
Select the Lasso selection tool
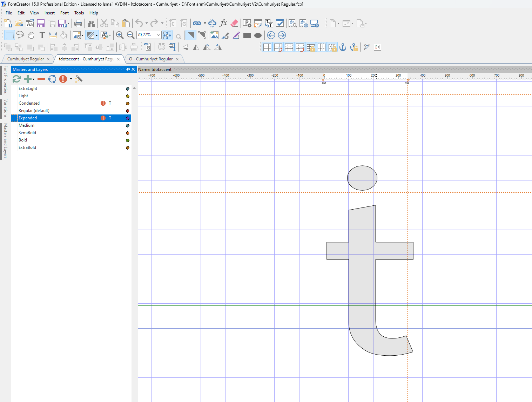20,35
